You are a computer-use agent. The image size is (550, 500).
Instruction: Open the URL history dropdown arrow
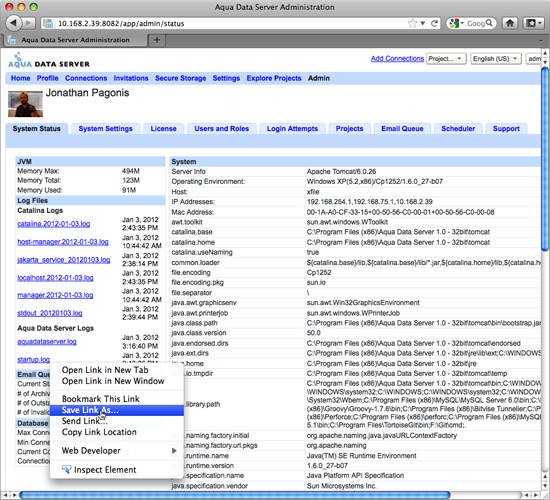point(423,24)
